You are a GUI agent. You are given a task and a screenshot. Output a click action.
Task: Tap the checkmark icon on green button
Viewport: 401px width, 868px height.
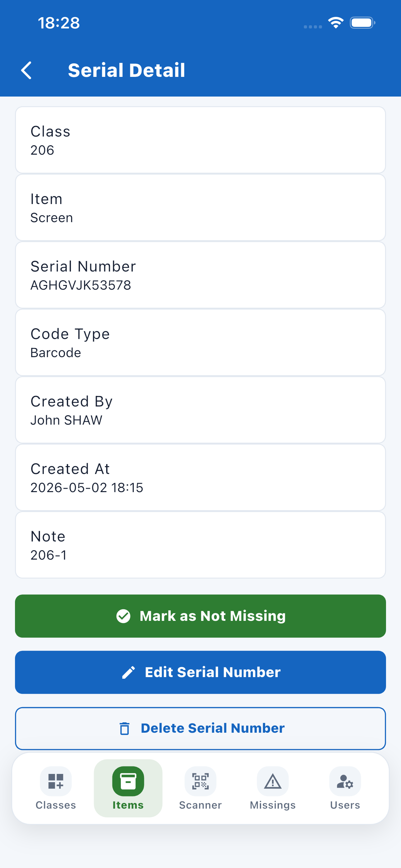pyautogui.click(x=123, y=616)
